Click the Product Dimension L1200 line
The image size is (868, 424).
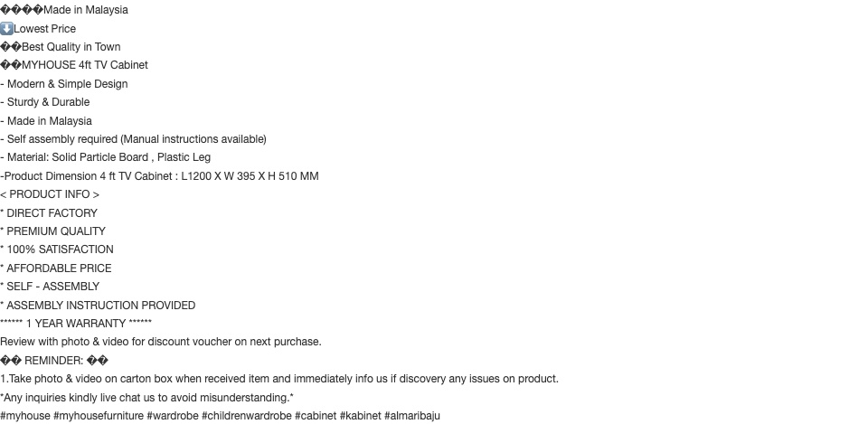[159, 176]
